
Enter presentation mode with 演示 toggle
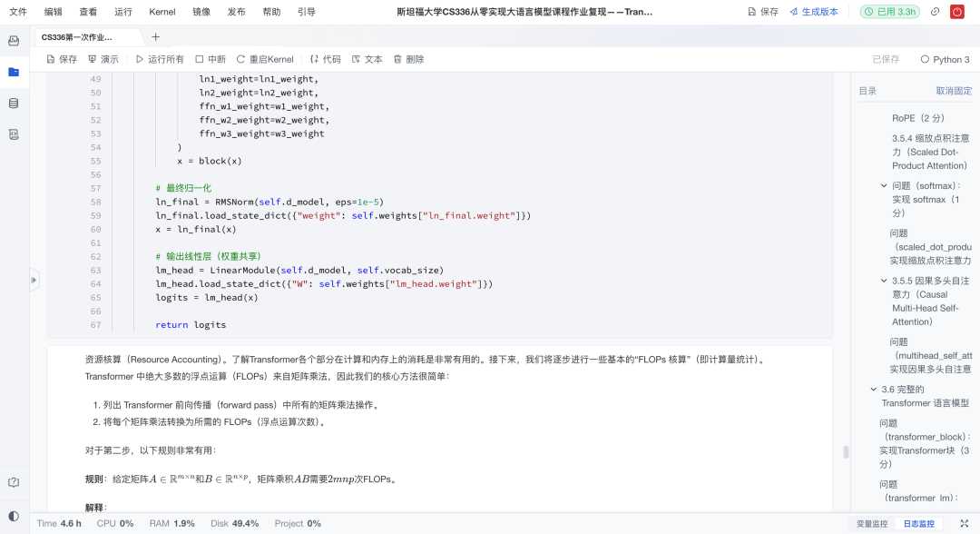(x=103, y=58)
